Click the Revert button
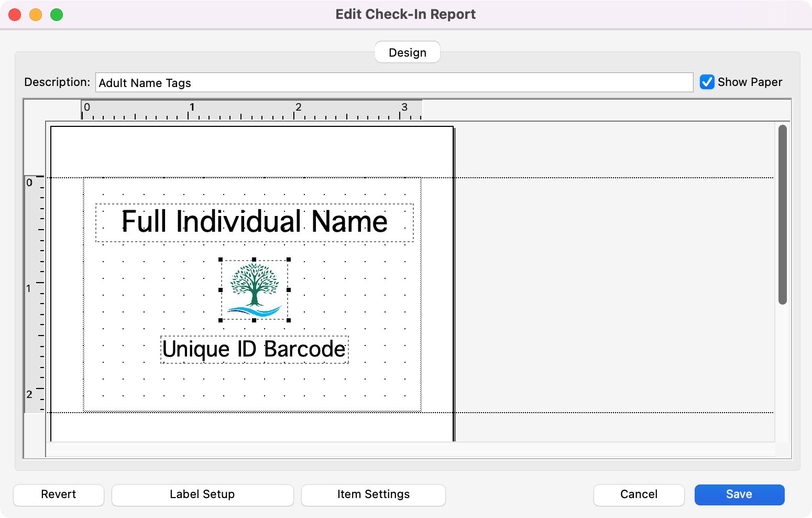Viewport: 812px width, 518px height. tap(58, 494)
